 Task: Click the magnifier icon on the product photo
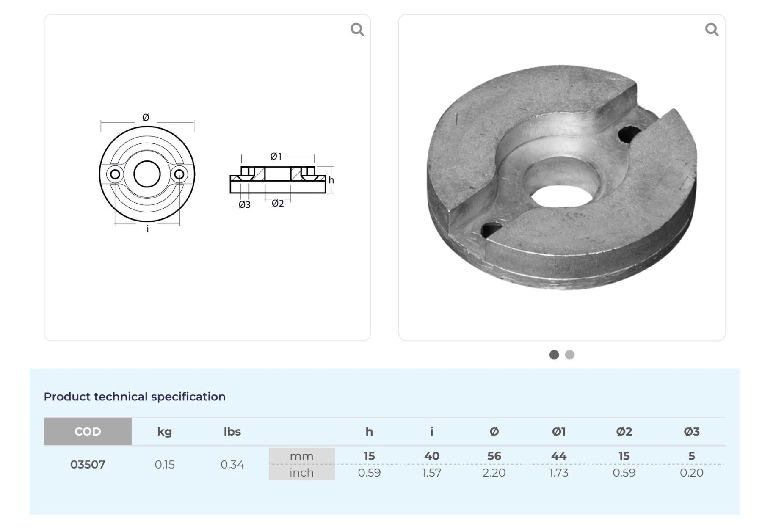(x=711, y=30)
